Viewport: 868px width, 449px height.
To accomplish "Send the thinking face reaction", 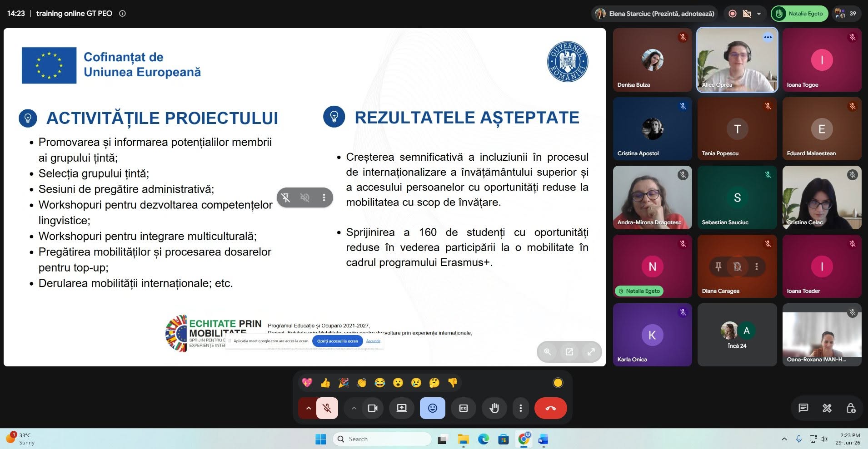I will pyautogui.click(x=434, y=383).
